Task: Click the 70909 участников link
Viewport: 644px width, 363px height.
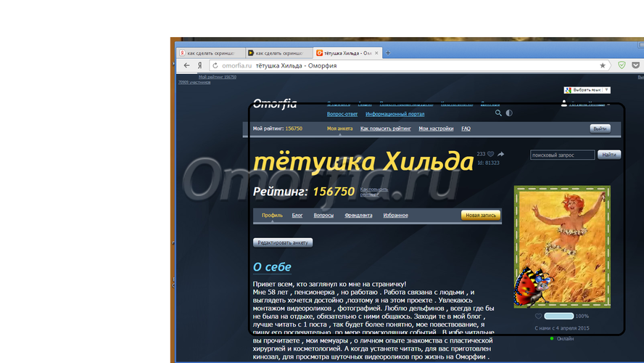Action: 194,82
